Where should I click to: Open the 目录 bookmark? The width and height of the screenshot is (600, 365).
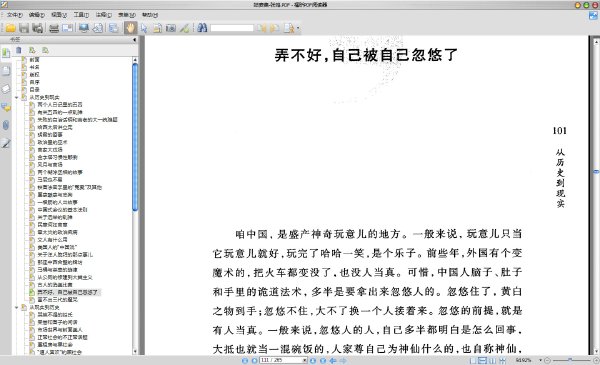click(34, 90)
